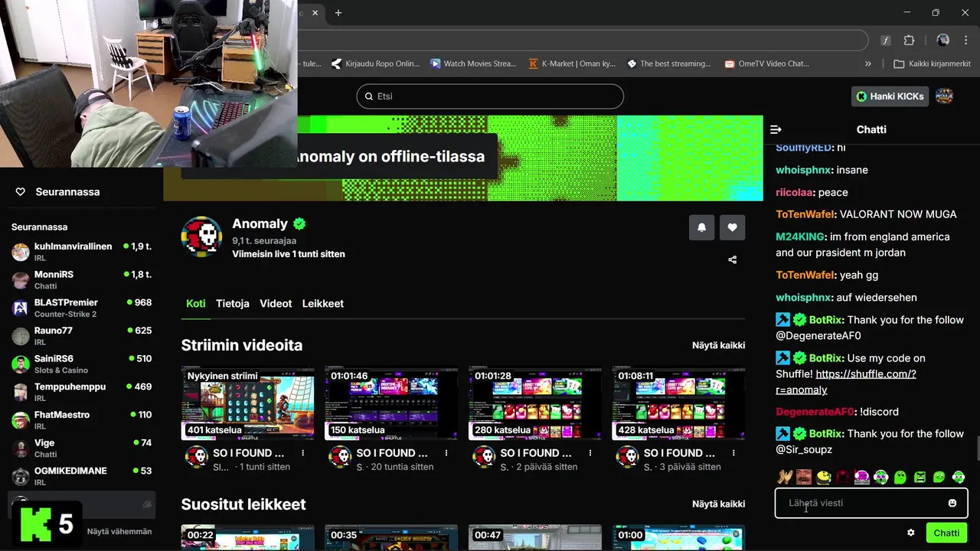Click the DegenerateAF0 username in the chat
The width and height of the screenshot is (980, 551).
[x=815, y=412]
